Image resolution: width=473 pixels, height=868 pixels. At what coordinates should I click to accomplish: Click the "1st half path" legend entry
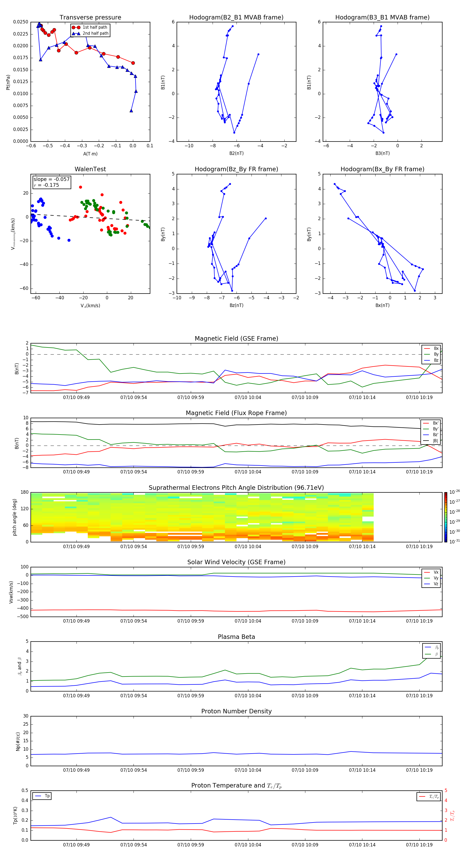click(90, 27)
